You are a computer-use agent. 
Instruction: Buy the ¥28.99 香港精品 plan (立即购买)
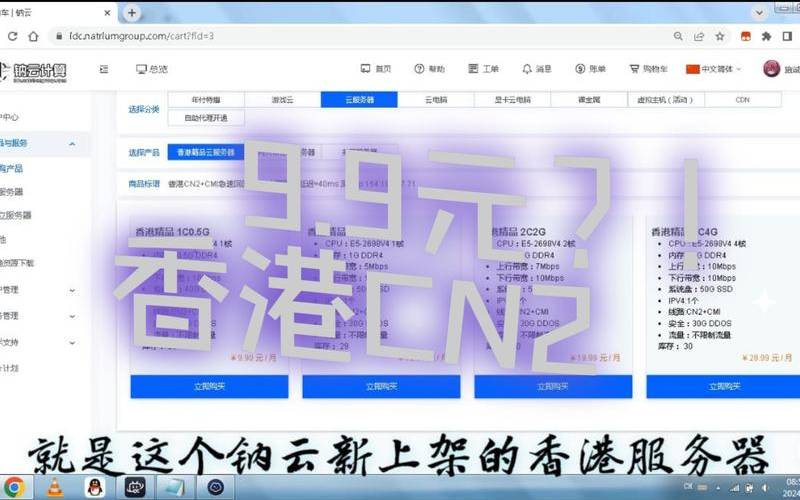723,387
